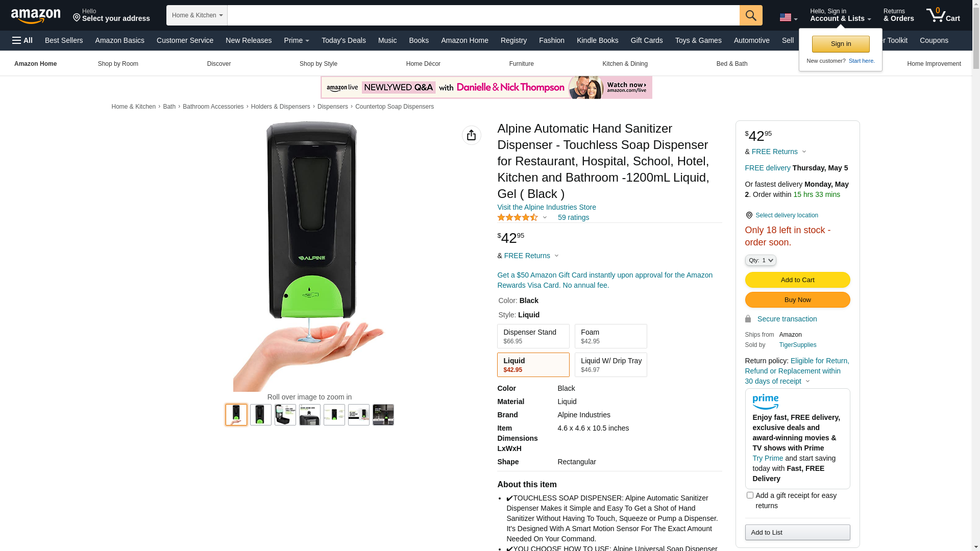Click the US flag language selector
The height and width of the screenshot is (551, 980).
(788, 18)
